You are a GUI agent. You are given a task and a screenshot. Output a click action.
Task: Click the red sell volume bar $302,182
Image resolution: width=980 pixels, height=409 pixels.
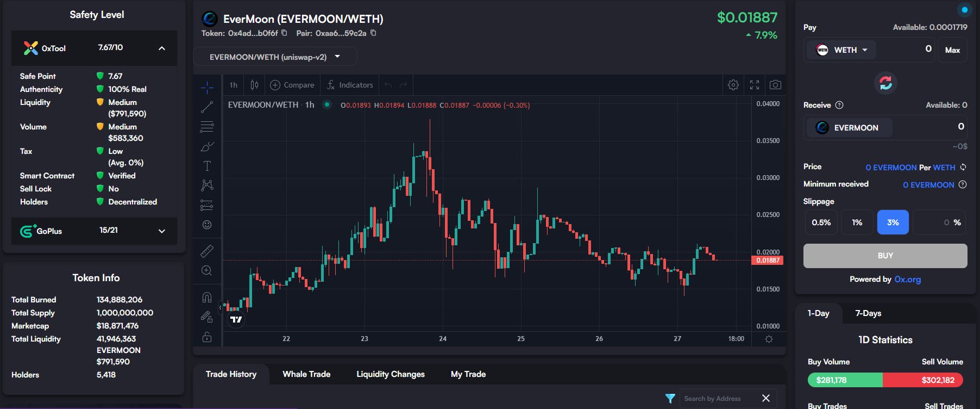tap(923, 380)
